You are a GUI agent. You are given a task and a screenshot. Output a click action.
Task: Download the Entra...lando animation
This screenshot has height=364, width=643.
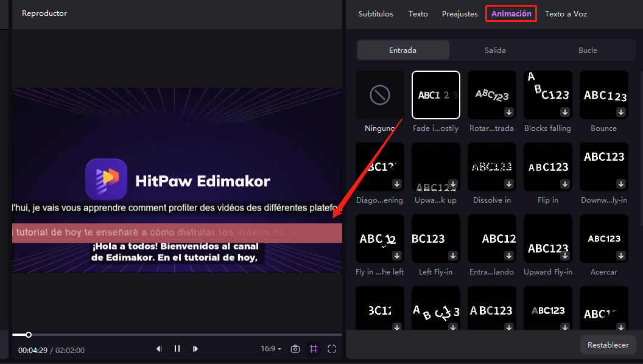pyautogui.click(x=509, y=256)
